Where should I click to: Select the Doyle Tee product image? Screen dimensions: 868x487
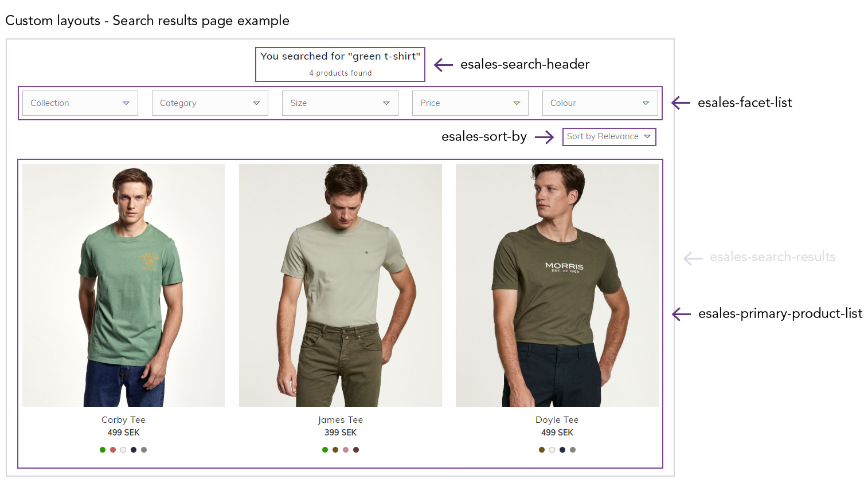click(x=557, y=285)
